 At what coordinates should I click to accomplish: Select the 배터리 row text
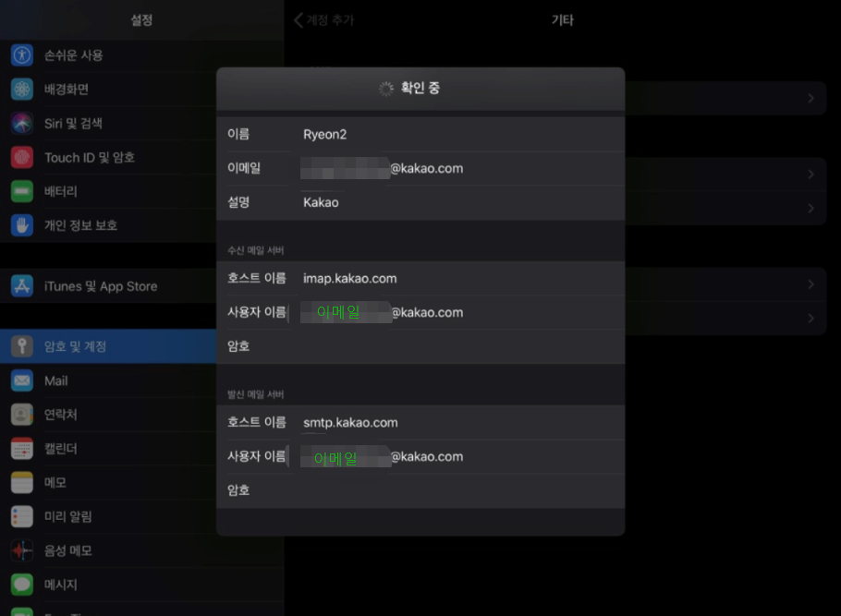61,191
